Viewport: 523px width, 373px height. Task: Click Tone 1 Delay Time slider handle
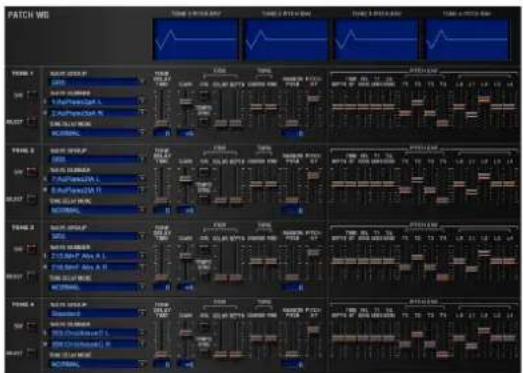[161, 123]
